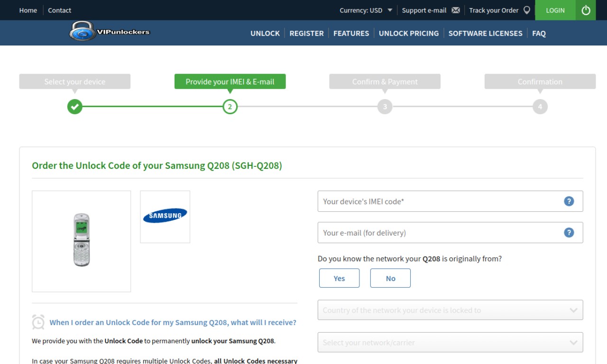Click the step 2 circle indicator
This screenshot has height=364, width=607.
pyautogui.click(x=230, y=107)
